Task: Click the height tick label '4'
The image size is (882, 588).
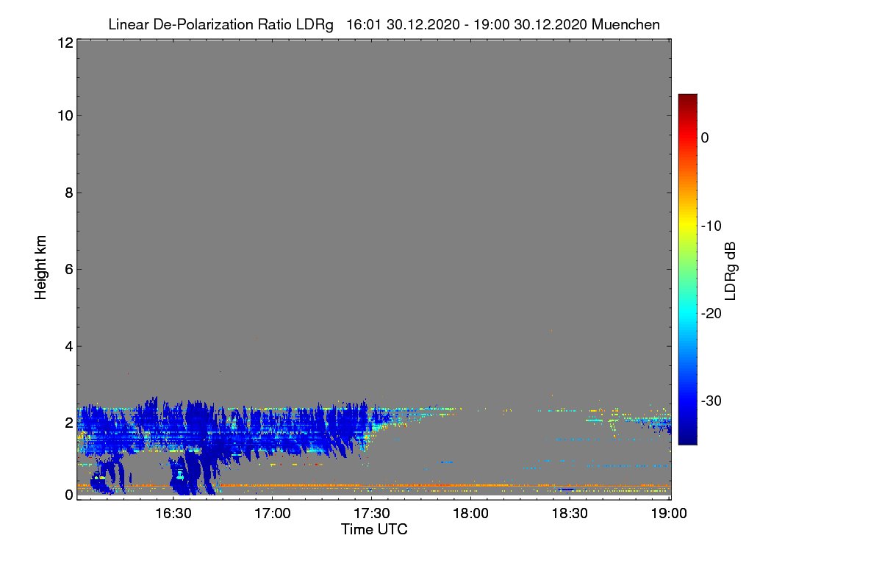Action: [x=68, y=346]
